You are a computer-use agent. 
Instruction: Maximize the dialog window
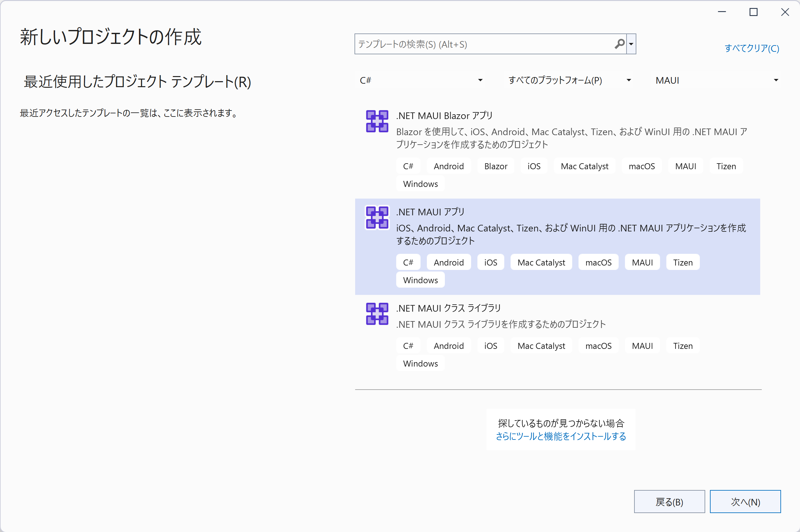click(754, 12)
